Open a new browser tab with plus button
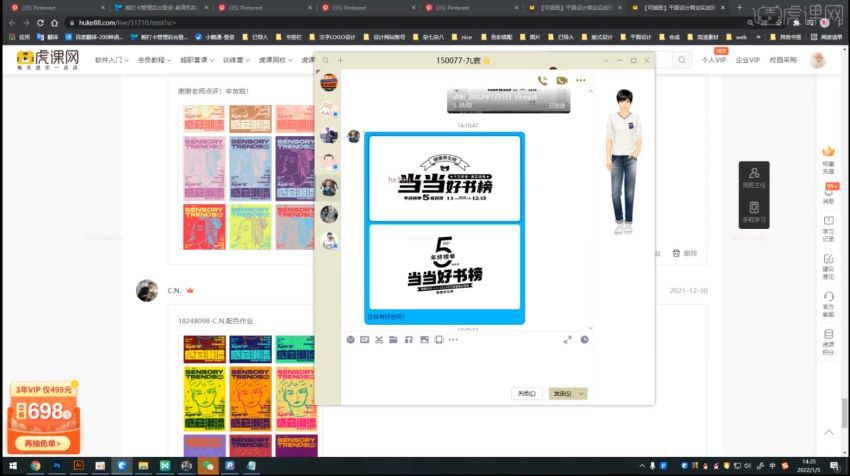 coord(739,8)
